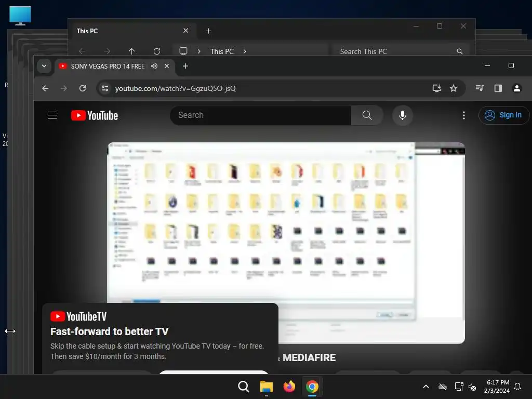Expand chevron after This PC breadcrumb
This screenshot has height=399, width=532.
pyautogui.click(x=245, y=51)
